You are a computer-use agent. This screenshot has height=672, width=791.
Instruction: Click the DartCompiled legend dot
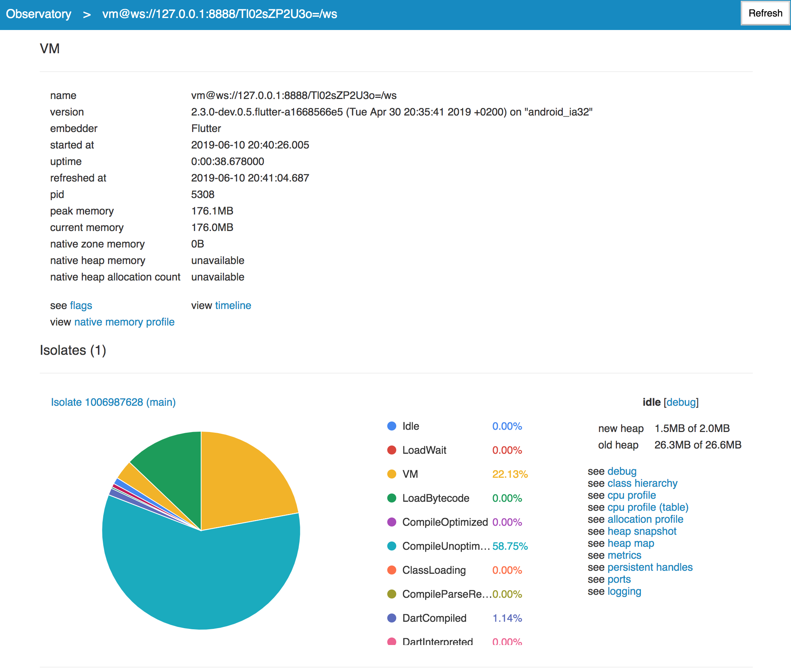(x=391, y=618)
